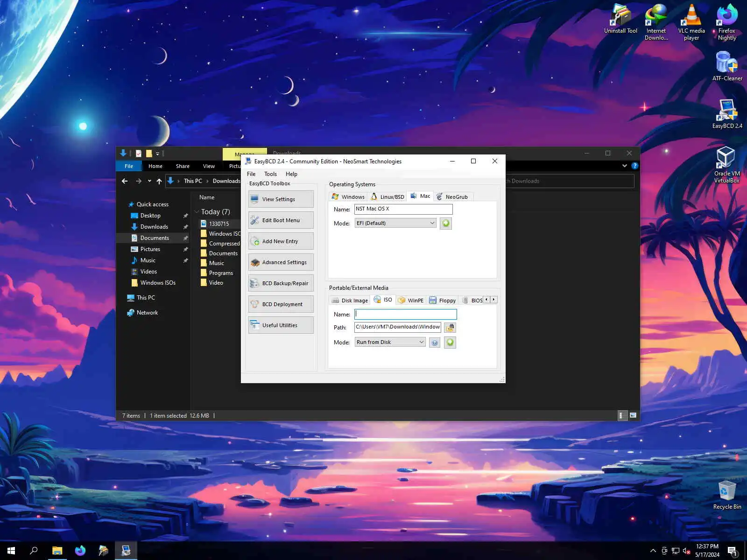Open Advanced Settings in EasyBCD
The width and height of the screenshot is (747, 560).
point(281,262)
